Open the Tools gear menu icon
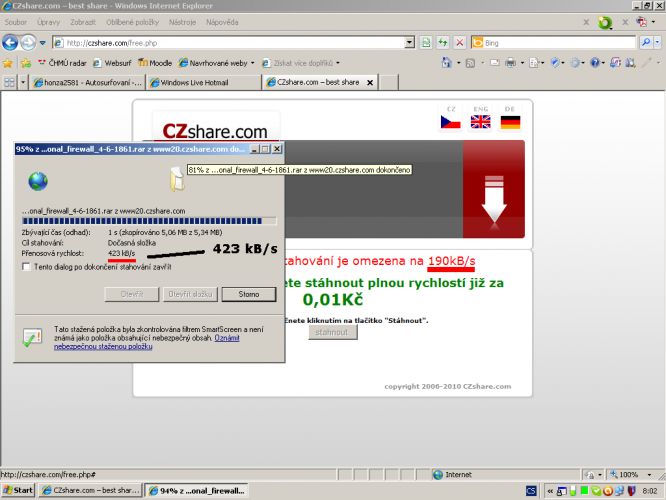The width and height of the screenshot is (666, 500). [x=575, y=63]
